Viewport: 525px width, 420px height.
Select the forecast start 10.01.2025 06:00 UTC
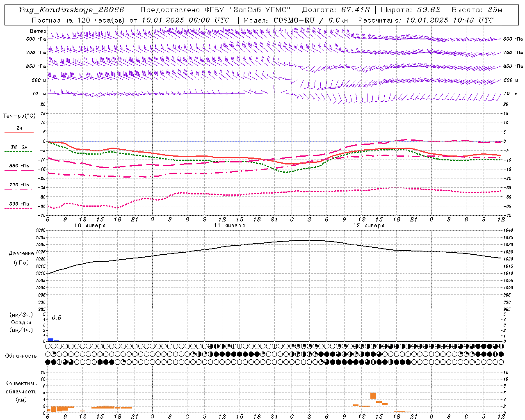(185, 20)
